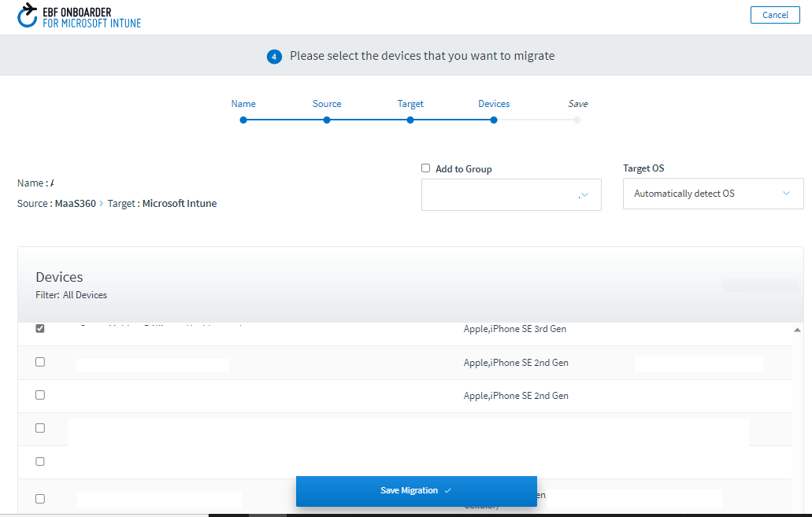Screen dimensions: 812x517
Task: Go to the Source step
Action: coord(327,104)
